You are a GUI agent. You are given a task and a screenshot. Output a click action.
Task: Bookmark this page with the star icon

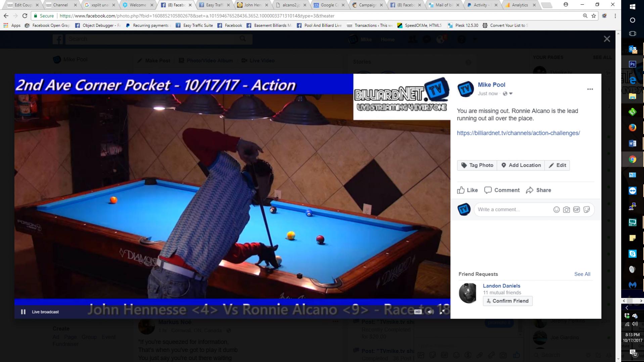point(594,16)
